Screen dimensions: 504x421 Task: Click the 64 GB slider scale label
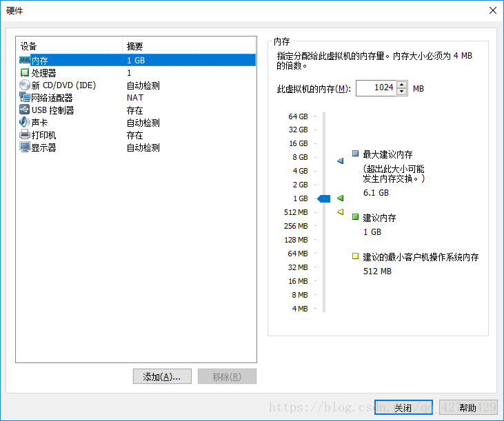click(x=298, y=116)
